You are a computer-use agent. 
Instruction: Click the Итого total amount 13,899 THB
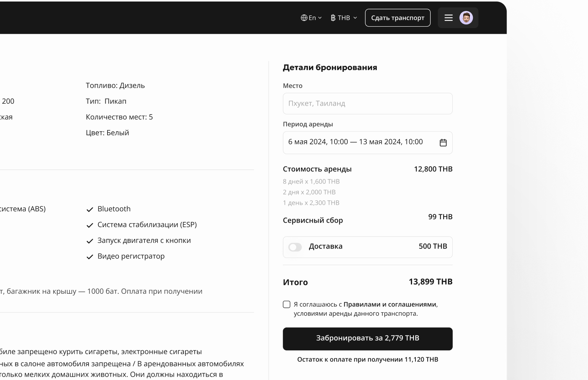point(430,282)
